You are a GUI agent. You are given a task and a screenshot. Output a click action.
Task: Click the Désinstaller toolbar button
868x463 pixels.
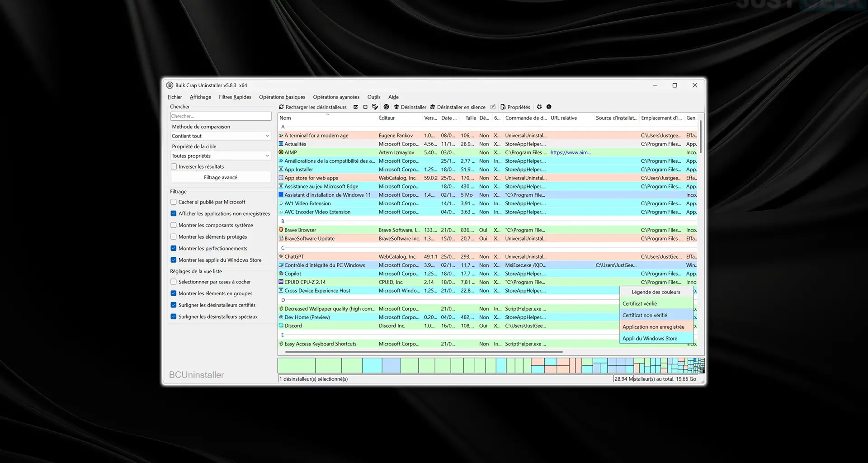click(410, 107)
